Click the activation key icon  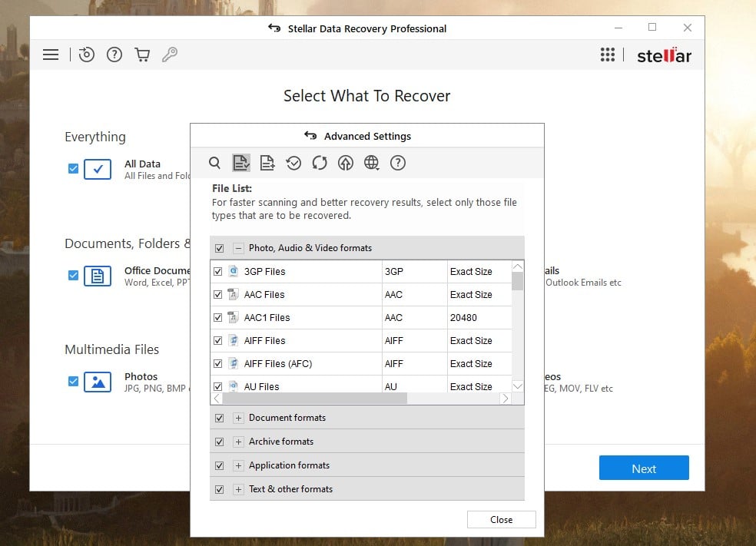[x=170, y=55]
